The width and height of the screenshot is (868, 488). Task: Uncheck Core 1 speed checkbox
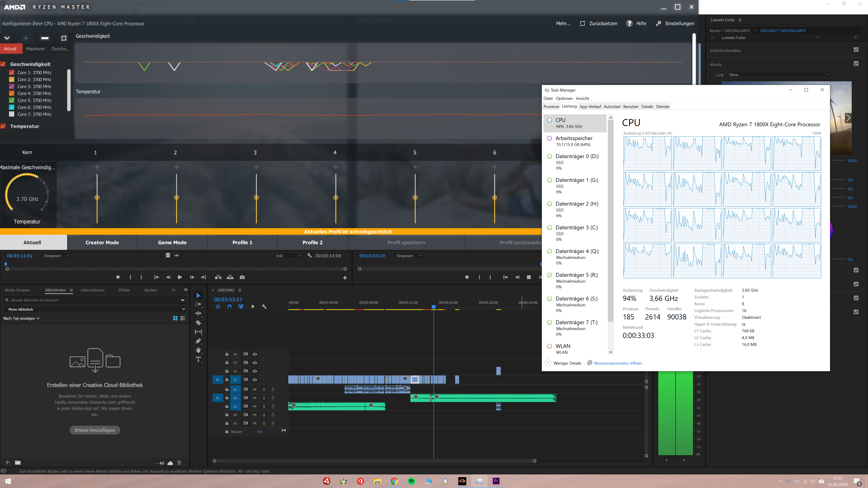12,72
